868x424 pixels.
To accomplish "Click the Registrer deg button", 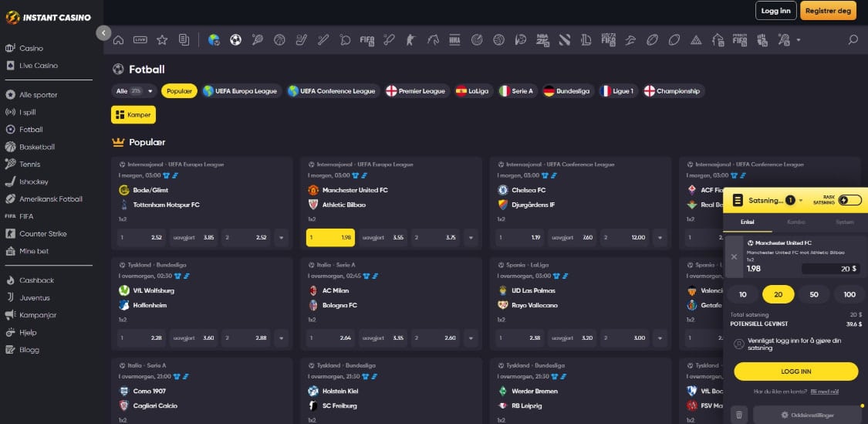I will point(828,11).
